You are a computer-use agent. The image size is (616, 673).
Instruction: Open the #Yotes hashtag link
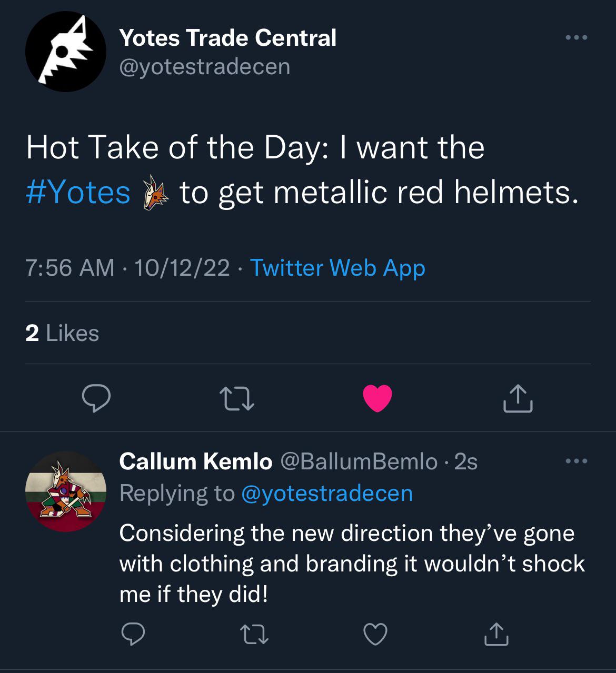coord(78,192)
